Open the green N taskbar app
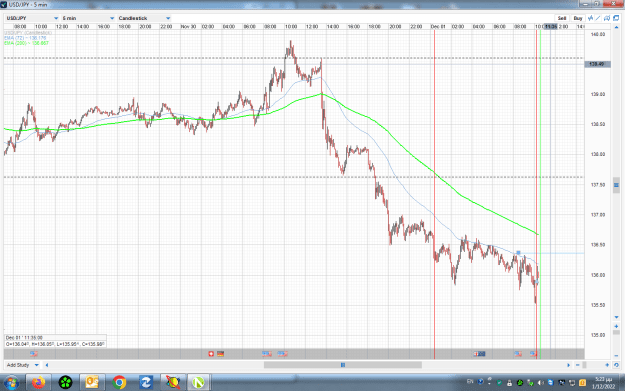The image size is (625, 391). pyautogui.click(x=199, y=383)
